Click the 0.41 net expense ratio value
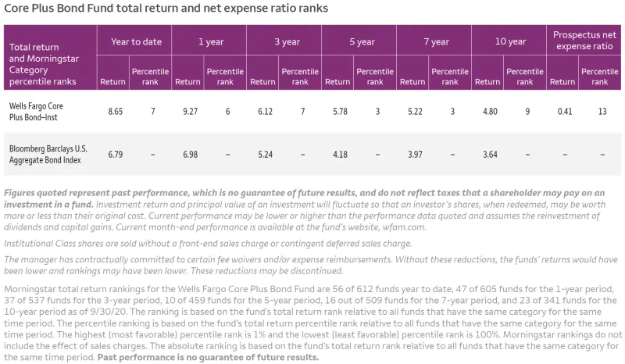 564,112
